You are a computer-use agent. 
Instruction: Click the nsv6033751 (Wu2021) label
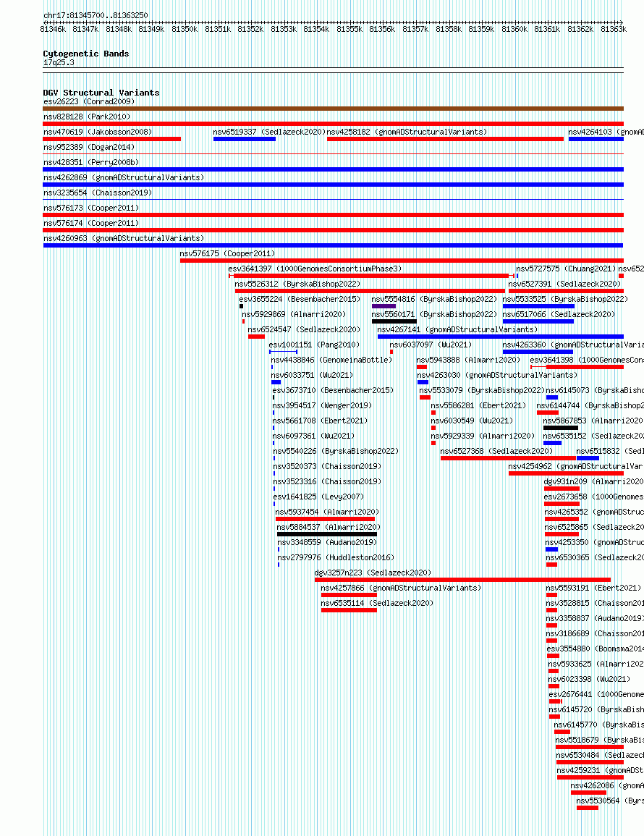pyautogui.click(x=312, y=376)
